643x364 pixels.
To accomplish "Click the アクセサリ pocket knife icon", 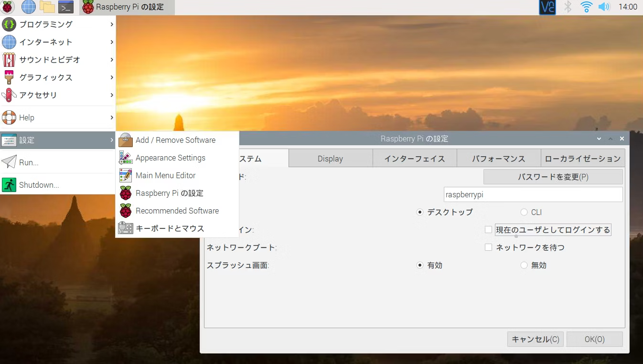I will 9,95.
